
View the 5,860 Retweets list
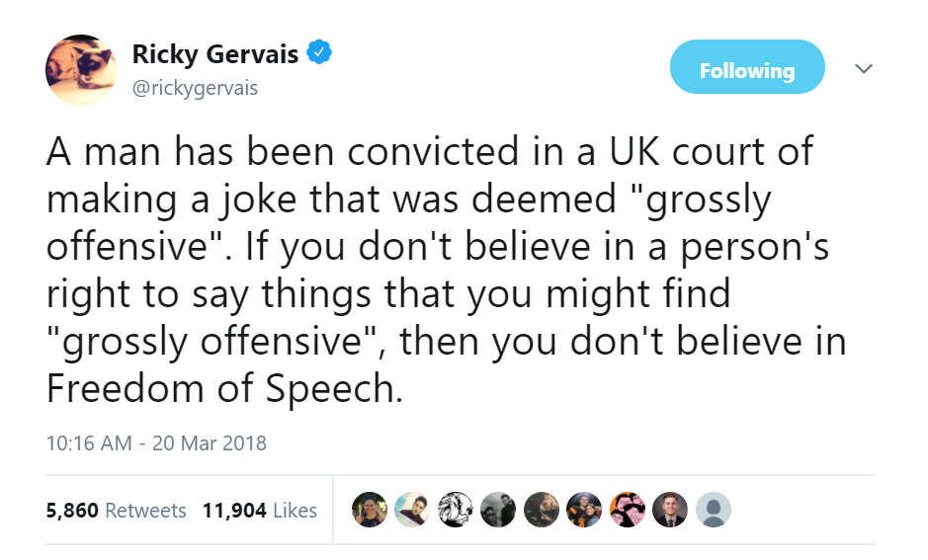point(116,511)
